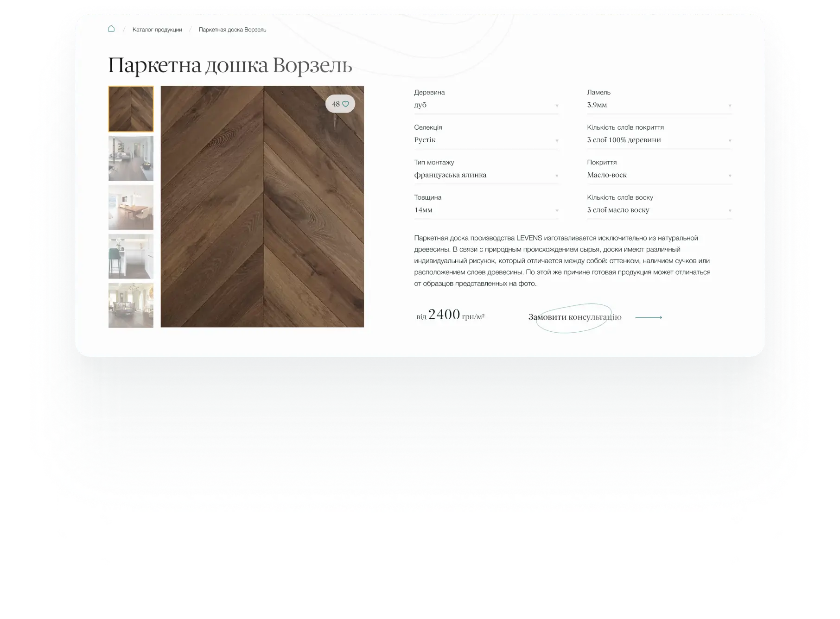Click the price від 2400 грн/м²
This screenshot has height=619, width=840.
tap(450, 315)
